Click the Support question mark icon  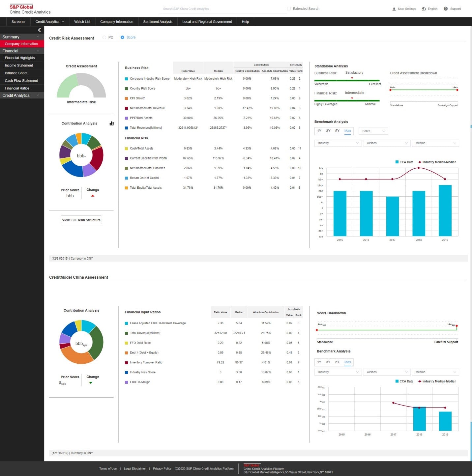[446, 9]
